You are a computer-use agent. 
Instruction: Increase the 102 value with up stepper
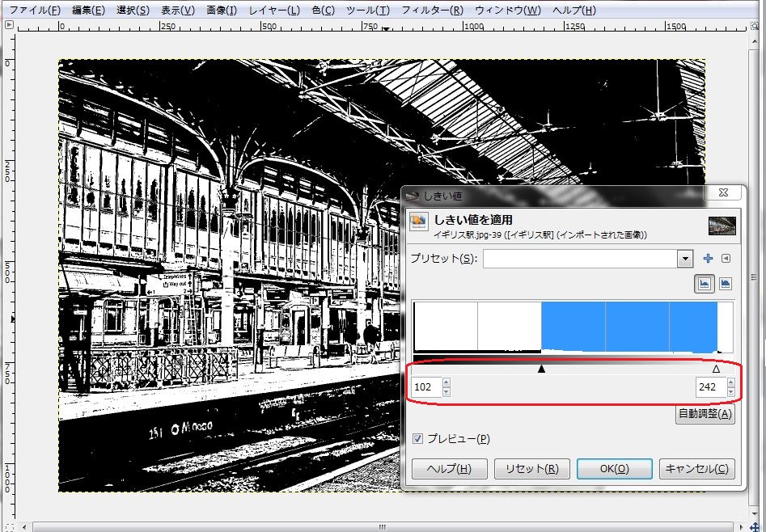coord(446,383)
